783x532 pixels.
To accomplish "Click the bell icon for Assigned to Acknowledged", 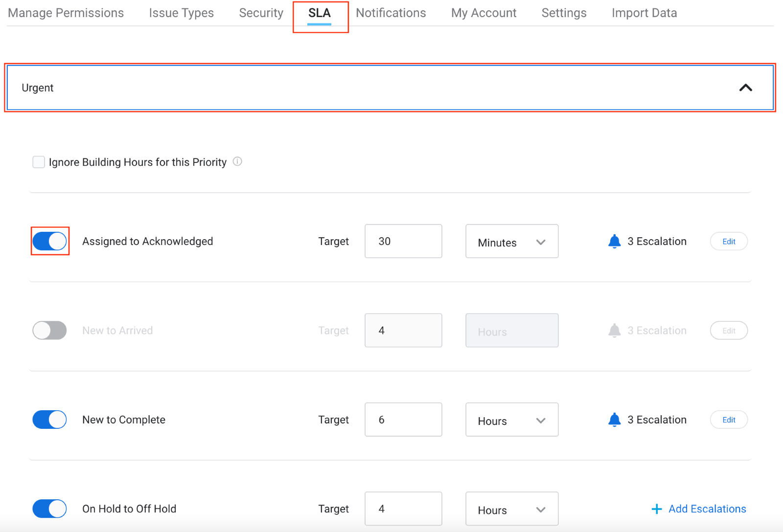I will pyautogui.click(x=614, y=241).
